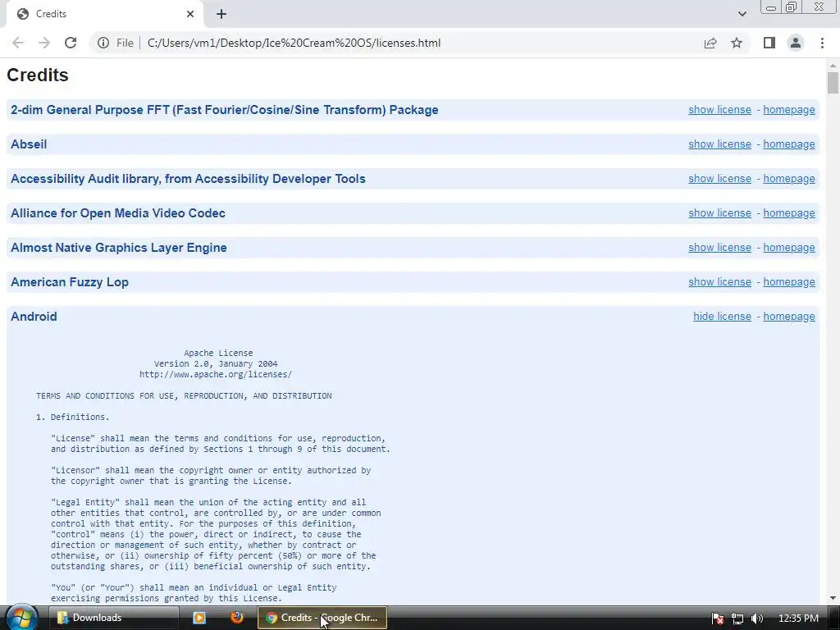The height and width of the screenshot is (630, 840).
Task: Click the scrollbar down arrow
Action: point(833,598)
